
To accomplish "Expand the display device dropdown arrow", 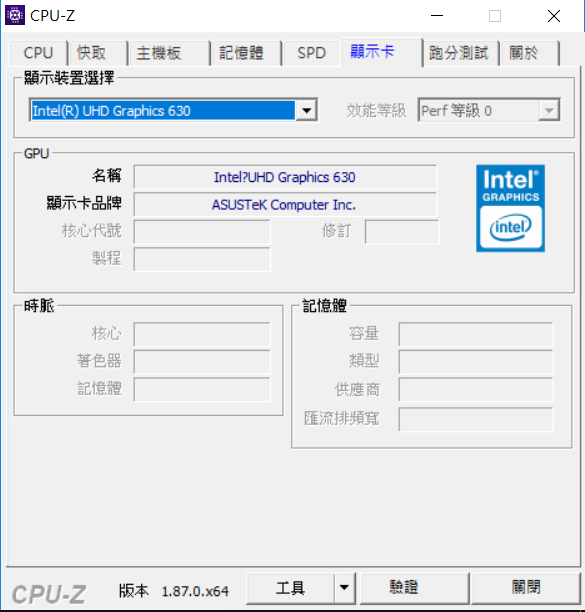I will pos(306,111).
